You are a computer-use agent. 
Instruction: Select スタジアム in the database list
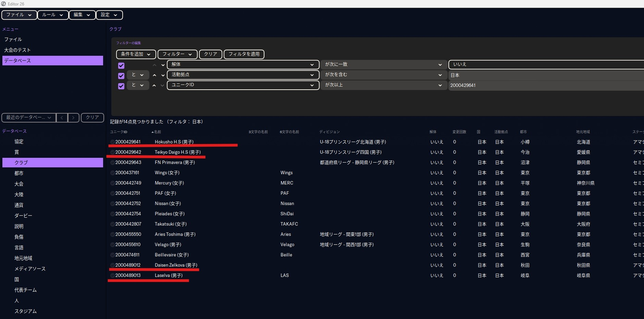coord(25,311)
